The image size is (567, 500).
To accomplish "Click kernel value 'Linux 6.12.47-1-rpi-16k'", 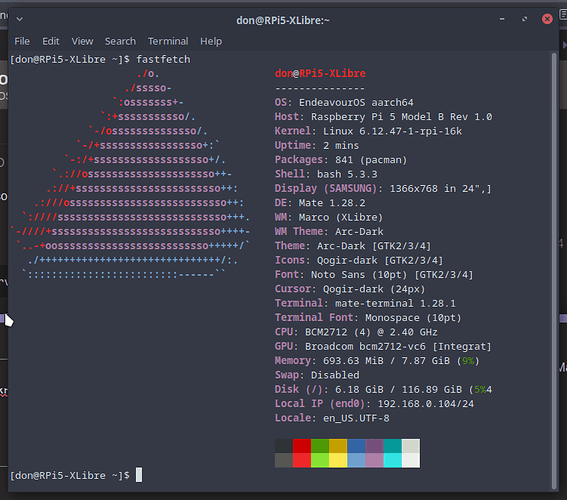I will click(392, 131).
